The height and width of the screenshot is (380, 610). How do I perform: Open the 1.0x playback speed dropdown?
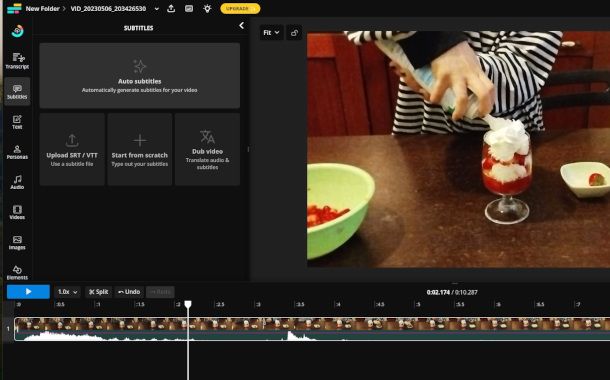pos(68,292)
